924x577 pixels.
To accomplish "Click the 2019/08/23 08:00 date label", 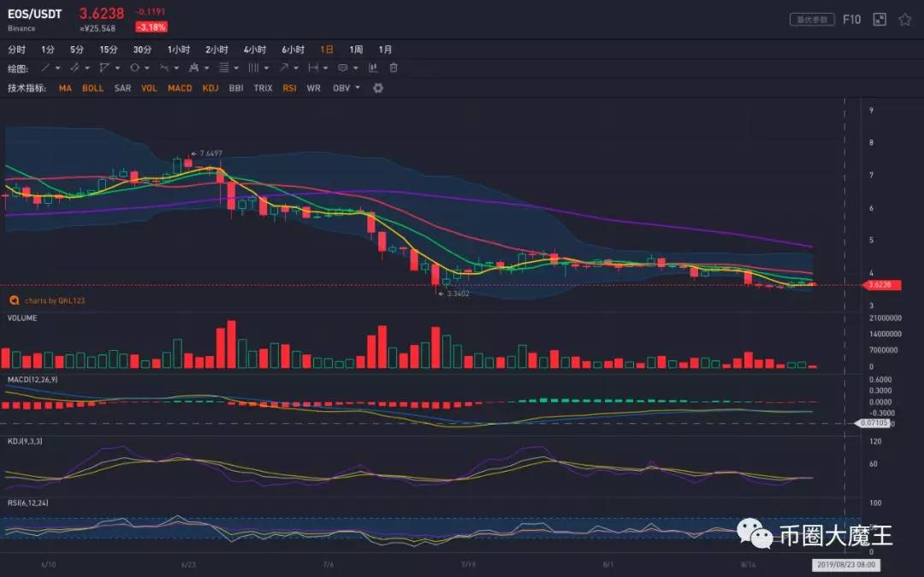I will pyautogui.click(x=845, y=565).
